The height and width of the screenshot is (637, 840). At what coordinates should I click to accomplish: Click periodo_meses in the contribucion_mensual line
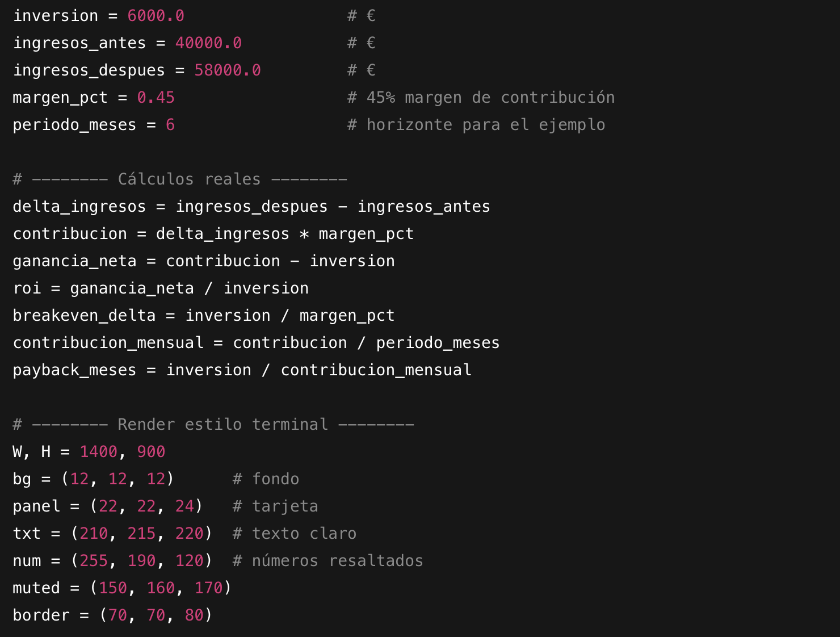[438, 343]
